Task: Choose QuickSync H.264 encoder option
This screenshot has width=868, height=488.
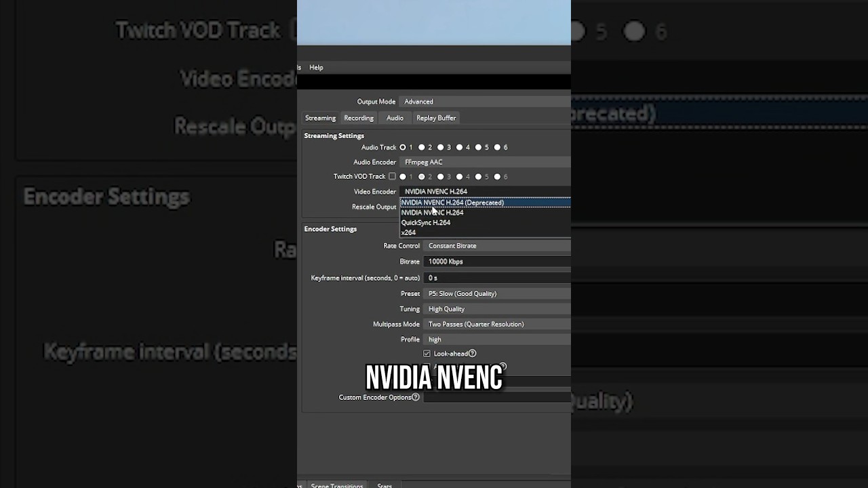Action: point(485,222)
